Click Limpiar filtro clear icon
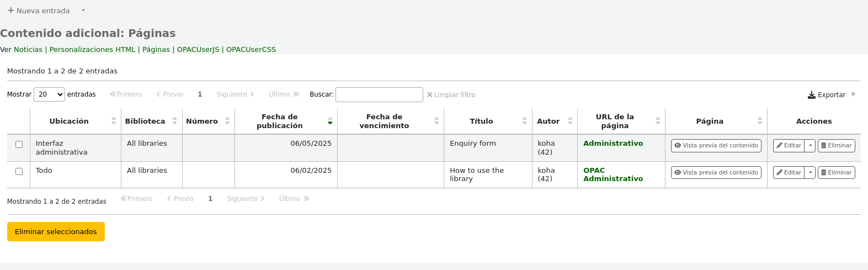 [429, 95]
